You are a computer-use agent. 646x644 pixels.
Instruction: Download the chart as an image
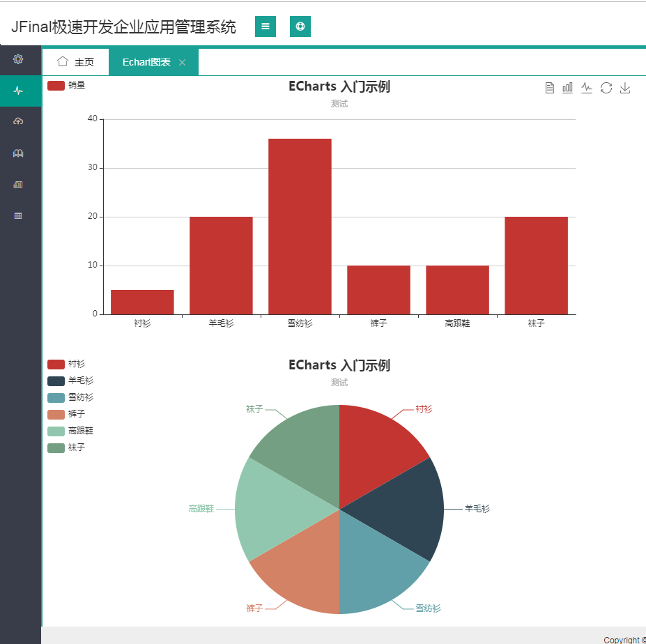(x=625, y=88)
